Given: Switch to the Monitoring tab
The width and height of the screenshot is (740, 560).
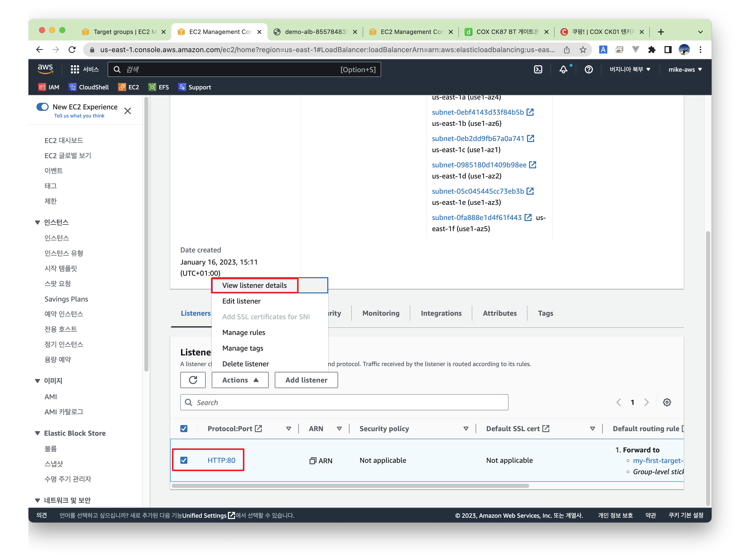Looking at the screenshot, I should (381, 313).
